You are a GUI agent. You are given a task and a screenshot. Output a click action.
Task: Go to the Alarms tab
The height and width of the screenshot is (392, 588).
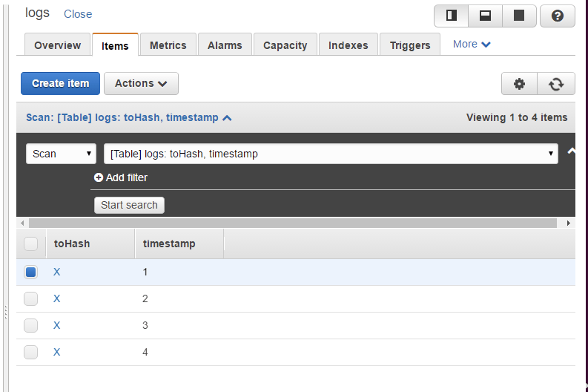225,45
